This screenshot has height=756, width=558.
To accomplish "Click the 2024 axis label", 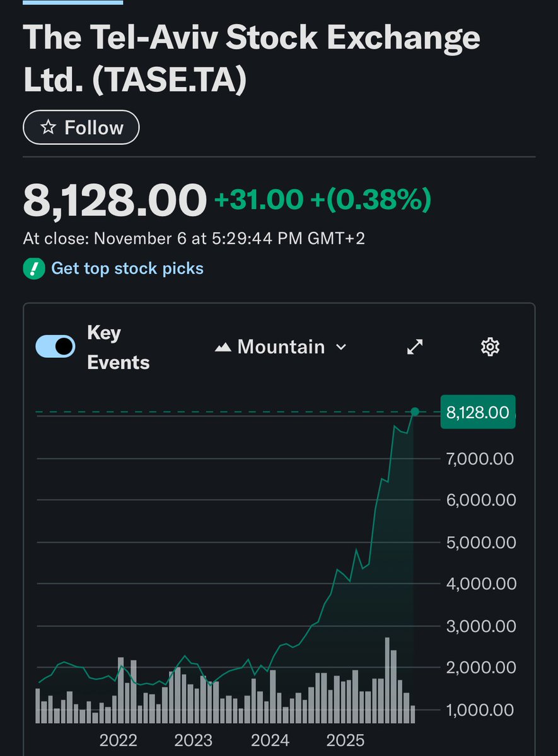I will 270,740.
